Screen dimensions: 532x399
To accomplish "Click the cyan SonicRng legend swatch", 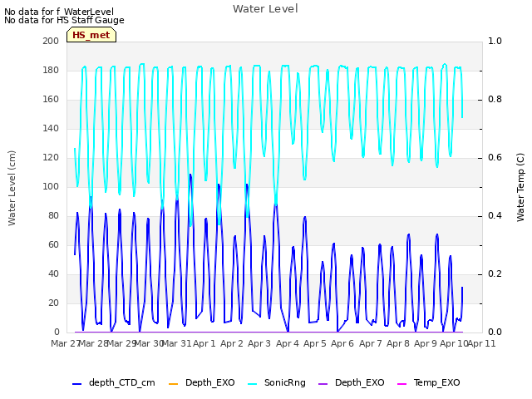I will 253,384.
